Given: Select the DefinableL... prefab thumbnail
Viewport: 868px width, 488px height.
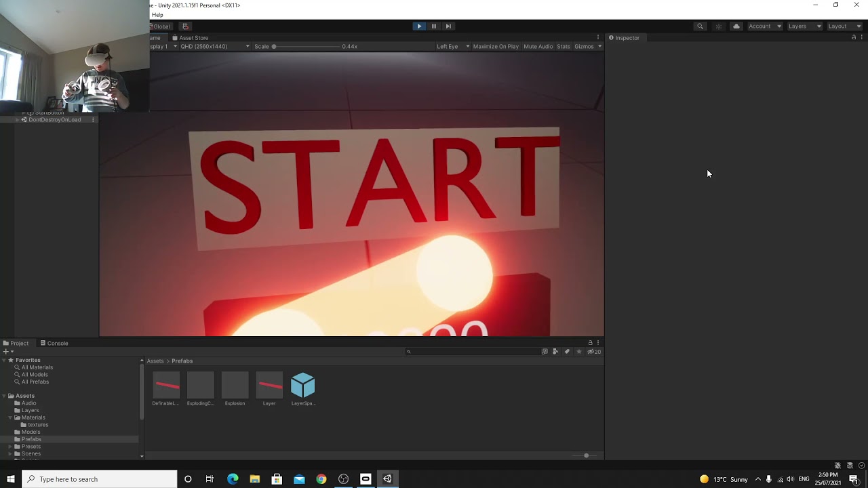Looking at the screenshot, I should tap(166, 385).
